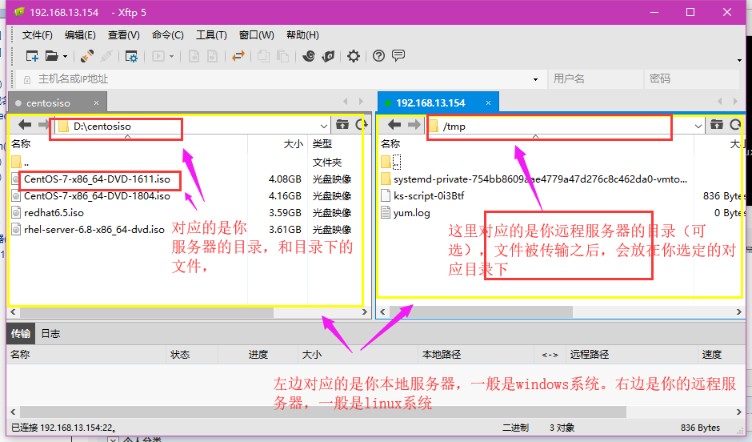
Task: Click the black leaf tool icon
Action: [328, 56]
